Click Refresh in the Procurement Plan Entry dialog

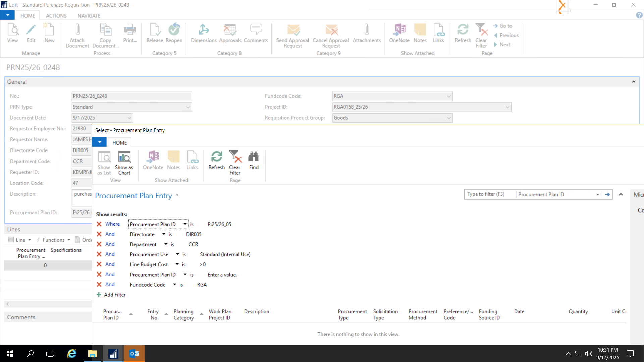point(216,157)
